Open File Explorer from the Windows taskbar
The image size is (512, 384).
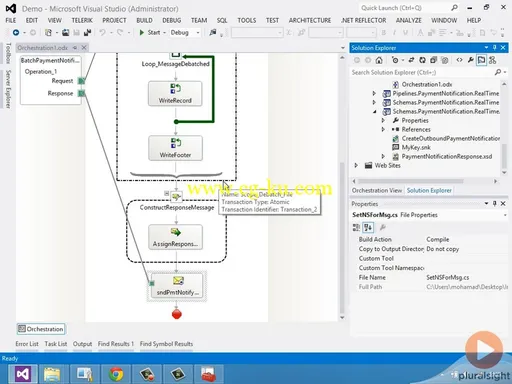coord(53,374)
